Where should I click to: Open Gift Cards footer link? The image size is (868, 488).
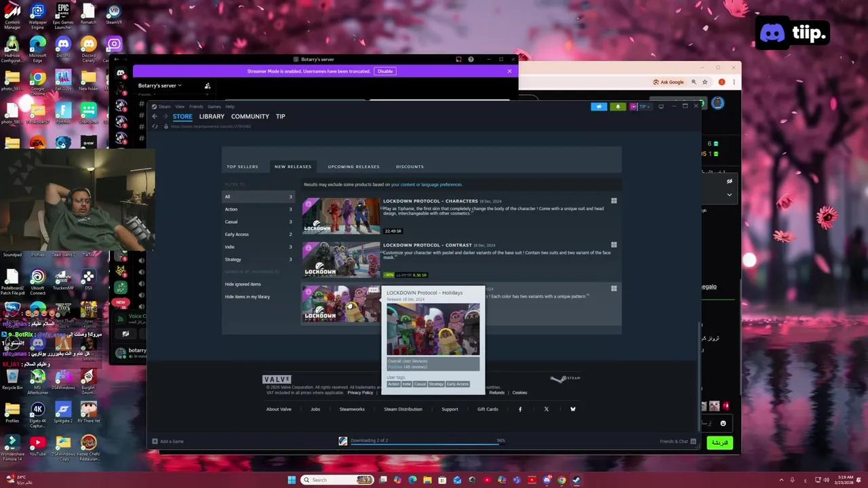pos(488,409)
